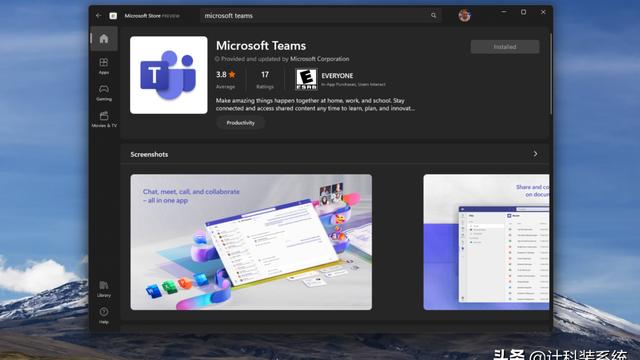Open the Microsoft Corporation publisher link
Viewport: 640px width, 360px height.
pos(320,59)
